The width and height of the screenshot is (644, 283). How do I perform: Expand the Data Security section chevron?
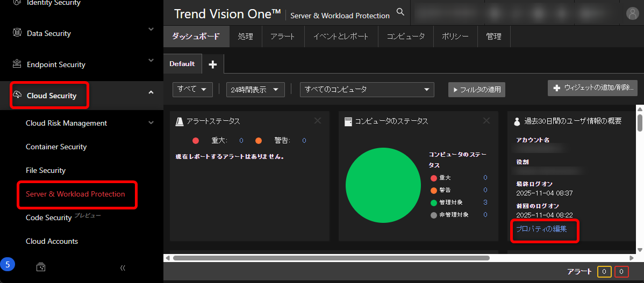[x=151, y=29]
